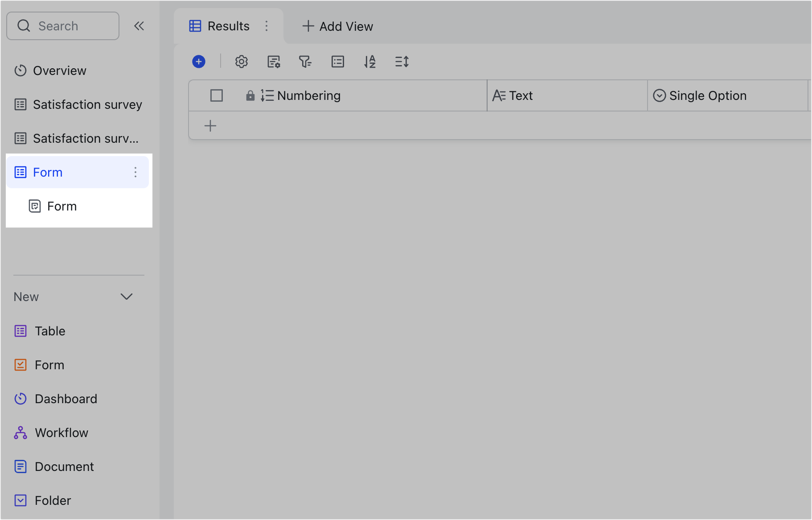Open the Results view options menu

267,26
